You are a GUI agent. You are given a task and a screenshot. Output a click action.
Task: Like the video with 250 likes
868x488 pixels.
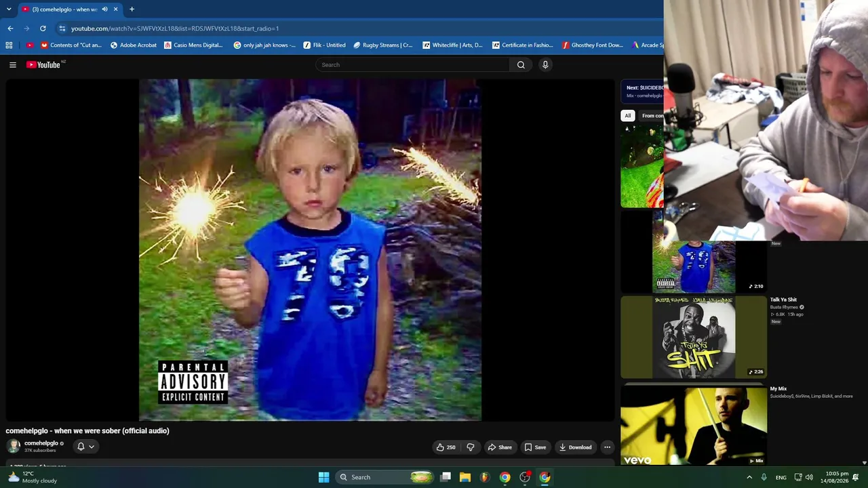pyautogui.click(x=446, y=447)
